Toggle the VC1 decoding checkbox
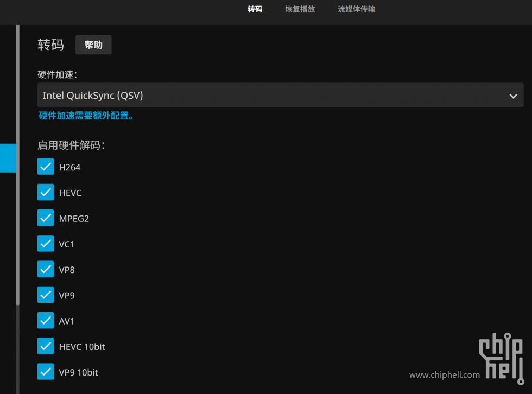532x394 pixels. (x=46, y=244)
